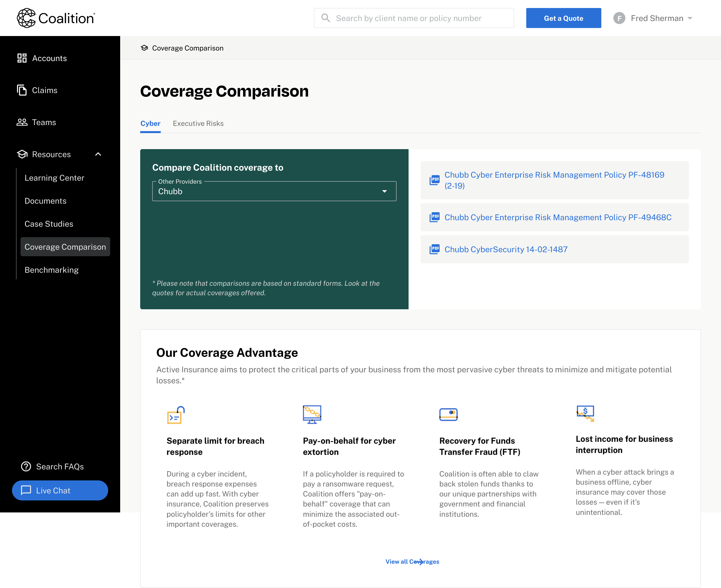Click PDF icon for Policy PF-49468C
This screenshot has width=721, height=588.
coord(434,217)
